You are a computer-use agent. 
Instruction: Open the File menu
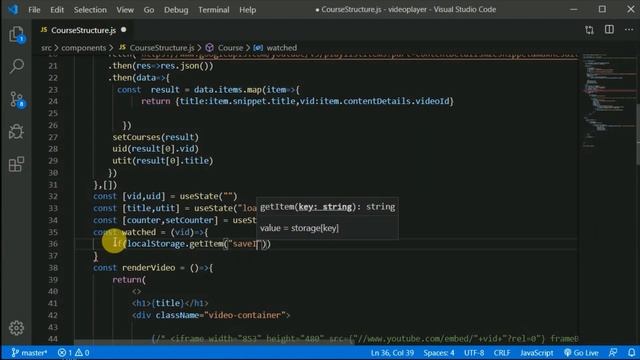[x=34, y=9]
